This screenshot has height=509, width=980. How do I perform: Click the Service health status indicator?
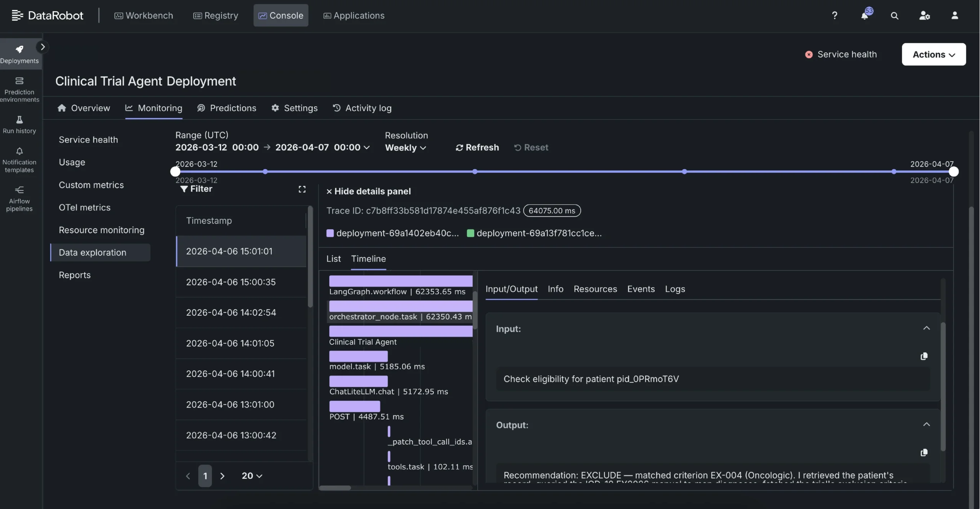[x=841, y=54]
